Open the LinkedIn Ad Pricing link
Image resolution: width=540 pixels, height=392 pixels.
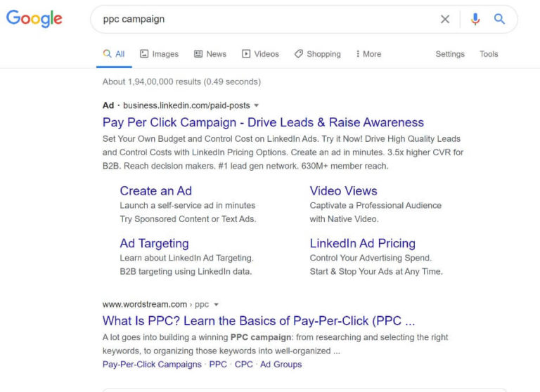362,243
